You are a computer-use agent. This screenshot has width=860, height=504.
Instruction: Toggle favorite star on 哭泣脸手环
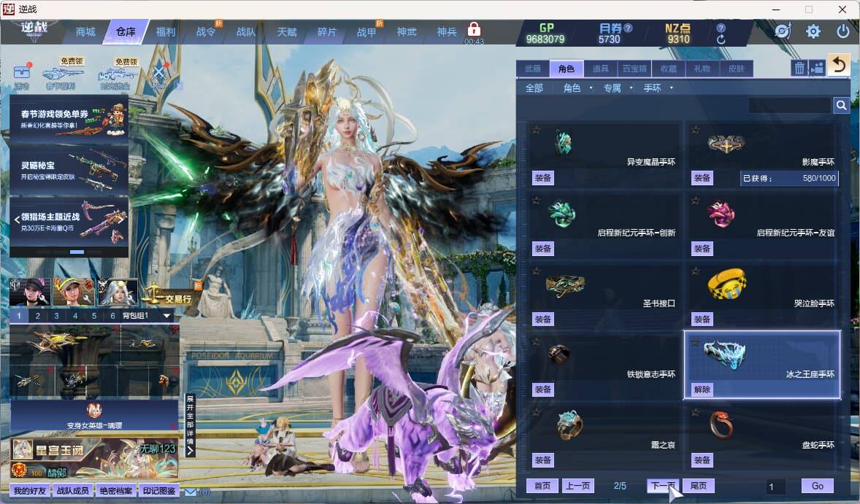pyautogui.click(x=696, y=271)
